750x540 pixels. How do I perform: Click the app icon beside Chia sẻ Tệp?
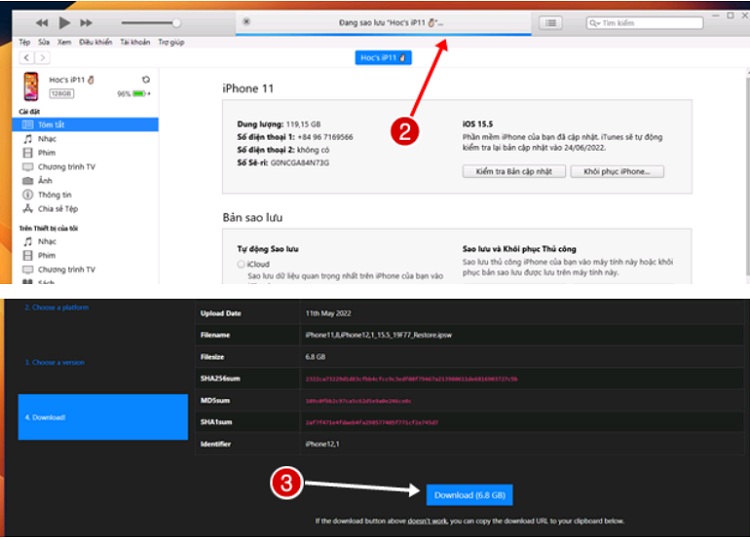point(28,209)
